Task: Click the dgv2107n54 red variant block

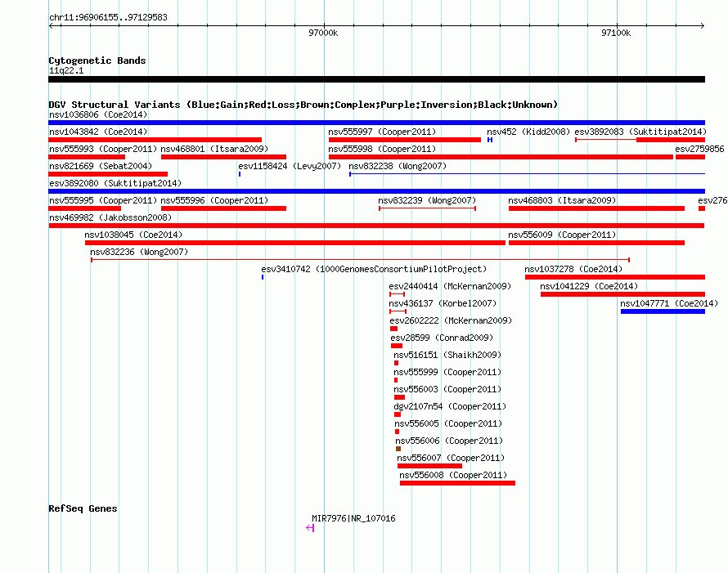Action: click(x=398, y=414)
